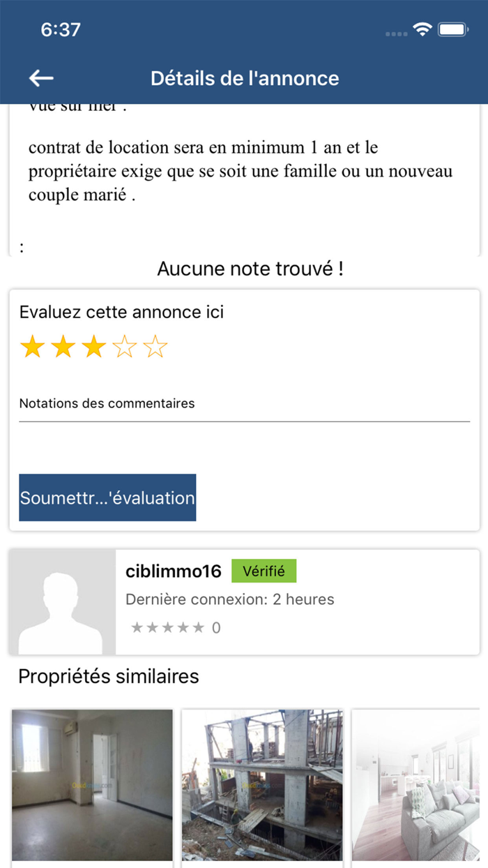Rate the listing one star
The image size is (488, 868).
[x=32, y=347]
